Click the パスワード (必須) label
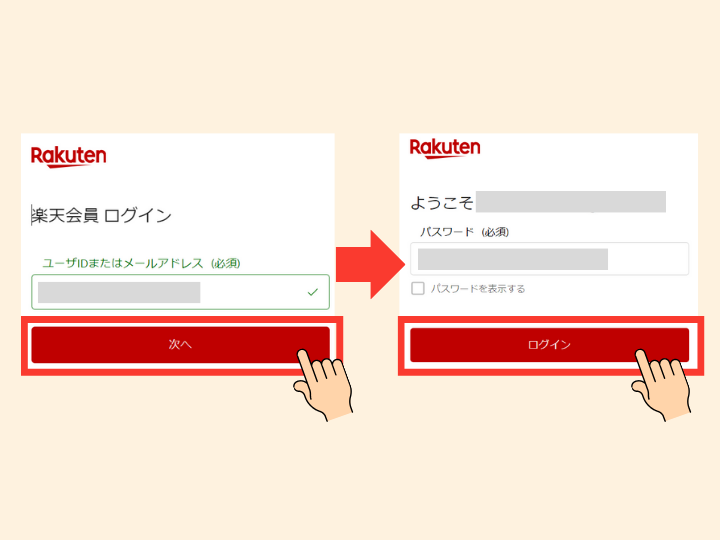Image resolution: width=720 pixels, height=540 pixels. (x=464, y=232)
